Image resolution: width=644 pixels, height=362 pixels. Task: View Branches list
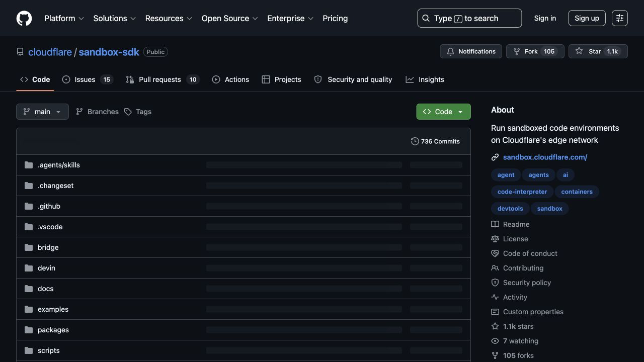(97, 112)
